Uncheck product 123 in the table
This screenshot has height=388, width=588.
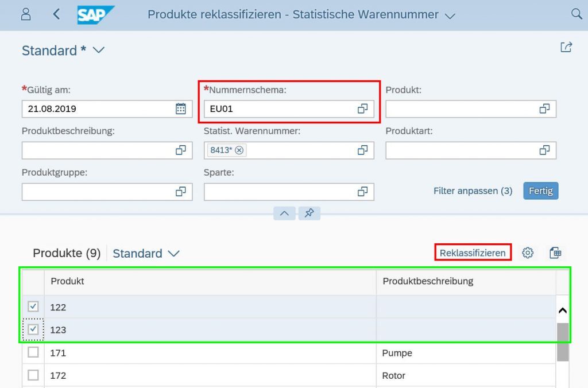tap(33, 330)
